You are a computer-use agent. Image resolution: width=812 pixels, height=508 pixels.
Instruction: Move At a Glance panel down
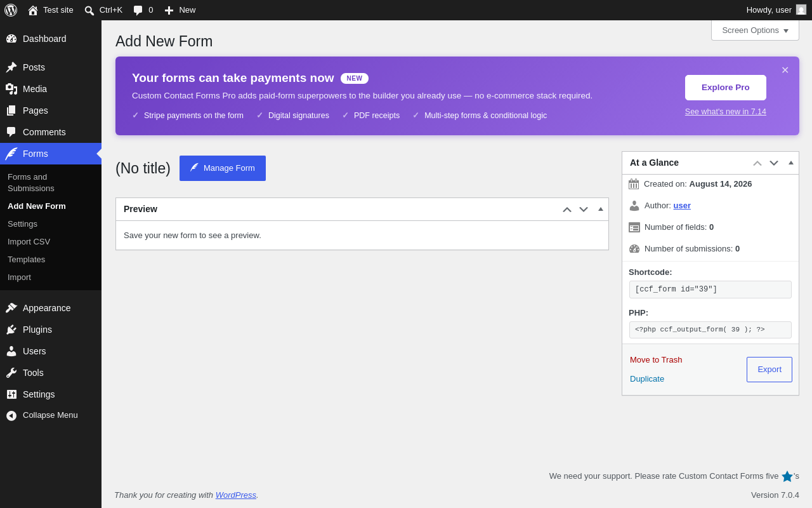(774, 163)
